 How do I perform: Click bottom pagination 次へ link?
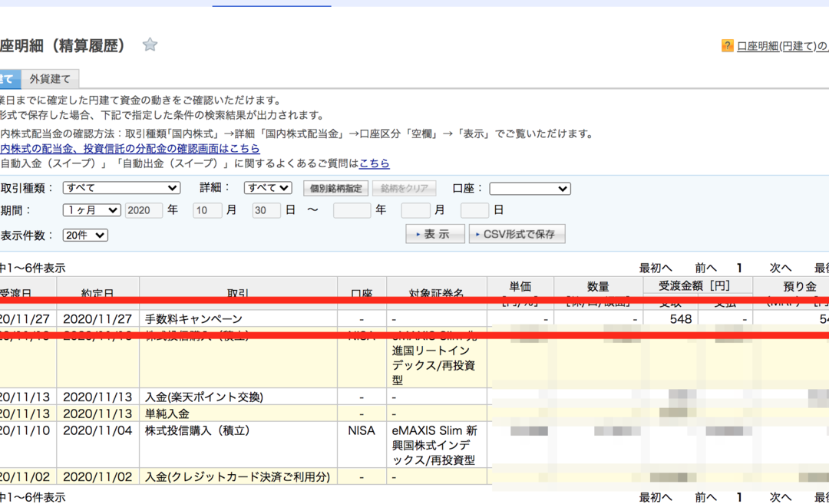click(781, 497)
